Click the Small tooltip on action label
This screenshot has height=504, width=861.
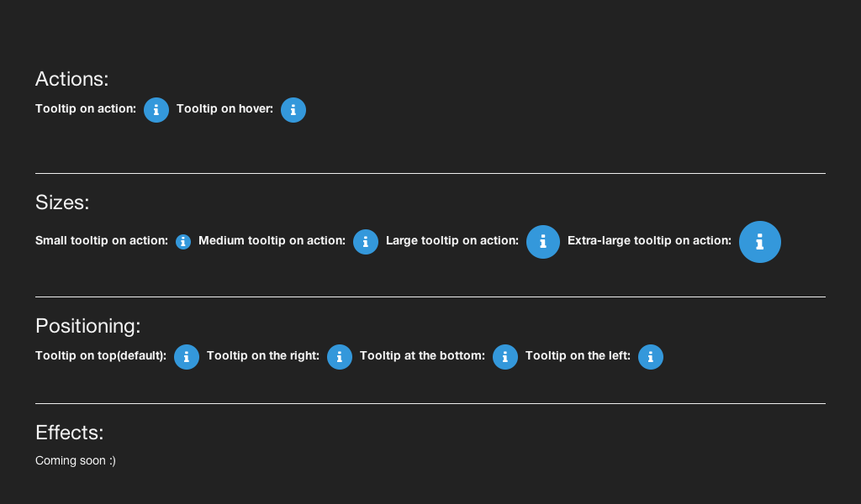[101, 240]
